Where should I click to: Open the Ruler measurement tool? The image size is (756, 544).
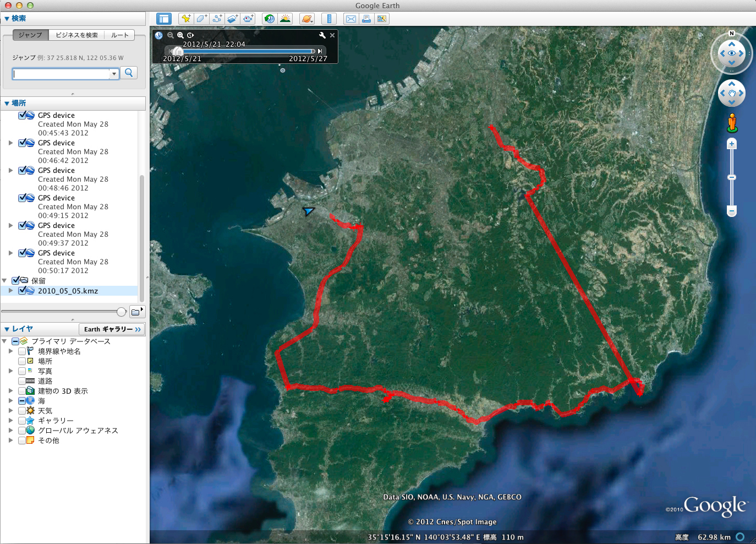(328, 18)
